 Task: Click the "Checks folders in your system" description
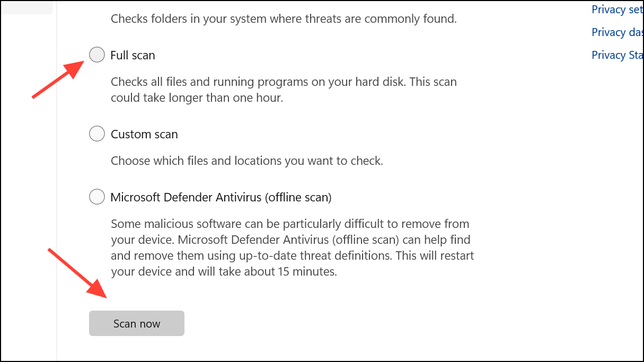(283, 19)
